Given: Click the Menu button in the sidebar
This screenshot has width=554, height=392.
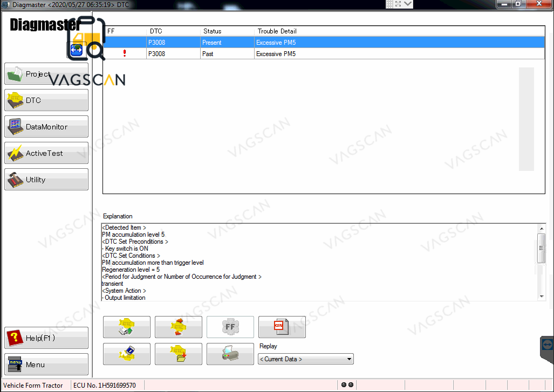Looking at the screenshot, I should tap(46, 365).
